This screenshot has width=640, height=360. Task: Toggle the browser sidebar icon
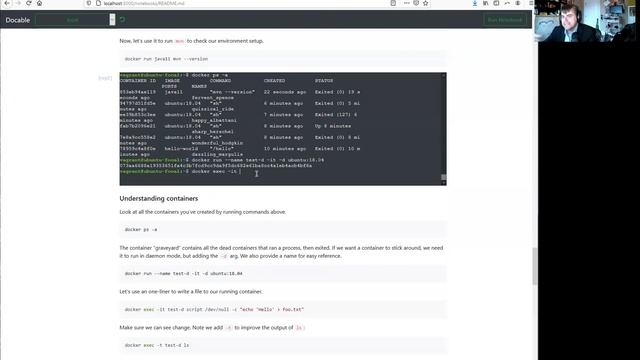496,3
